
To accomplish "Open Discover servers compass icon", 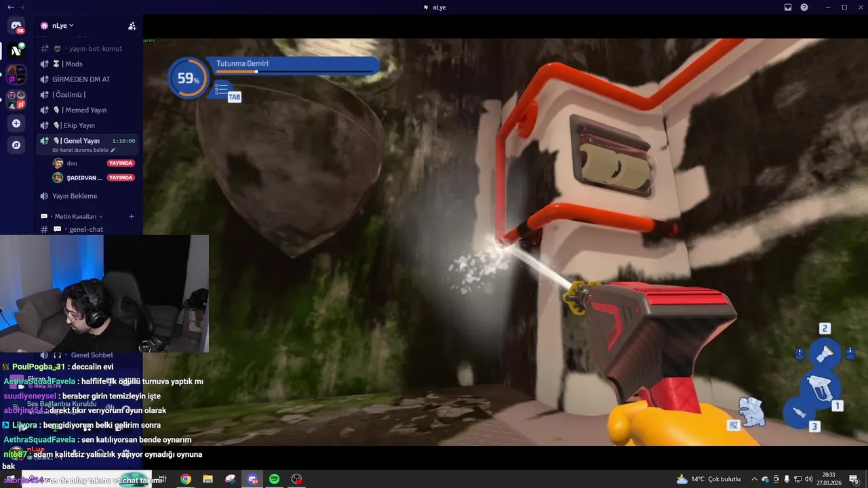I will [16, 145].
